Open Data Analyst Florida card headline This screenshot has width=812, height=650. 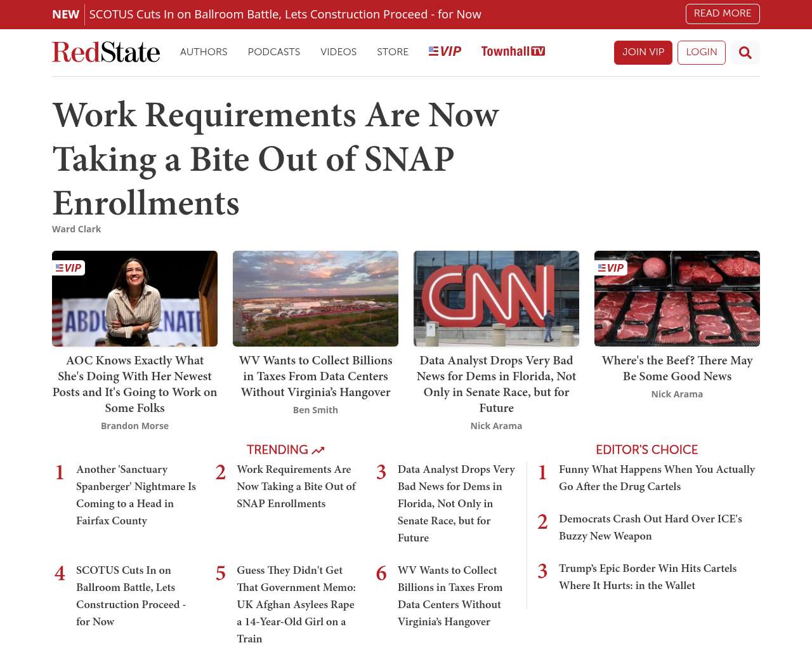[x=496, y=384]
